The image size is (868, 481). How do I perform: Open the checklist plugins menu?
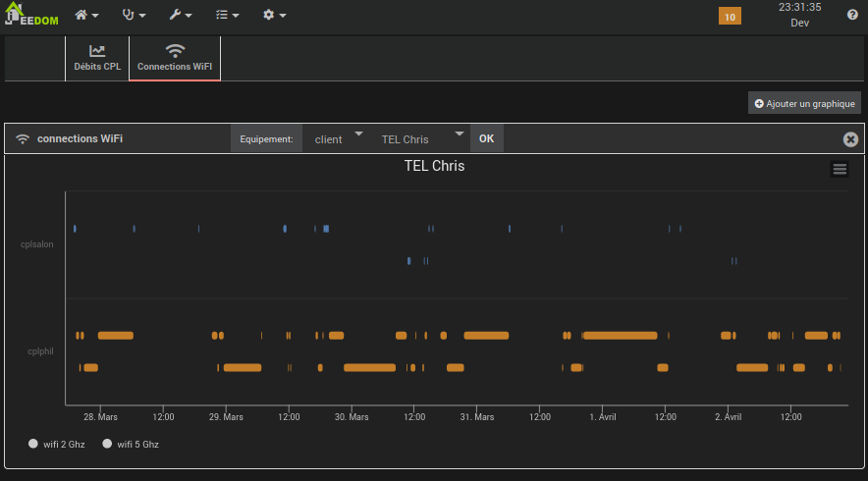click(227, 15)
